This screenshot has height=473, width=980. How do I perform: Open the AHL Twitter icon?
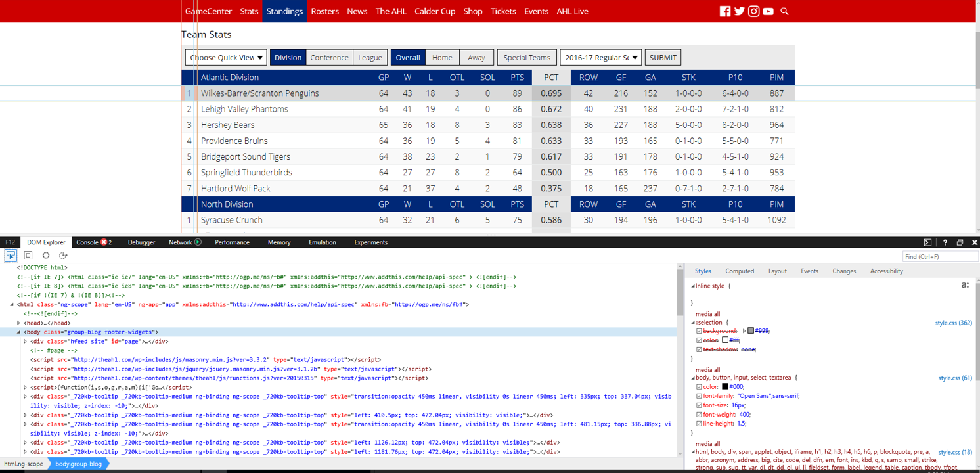(x=740, y=11)
